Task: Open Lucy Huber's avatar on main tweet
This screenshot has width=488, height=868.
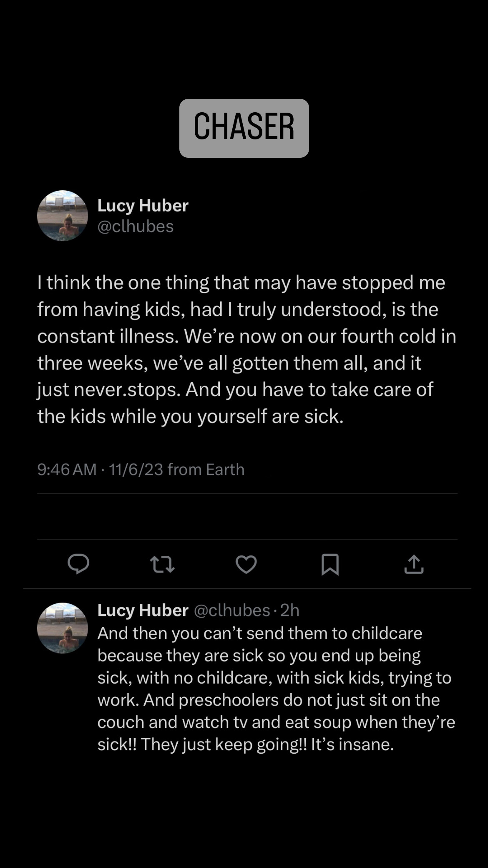Action: click(x=63, y=216)
